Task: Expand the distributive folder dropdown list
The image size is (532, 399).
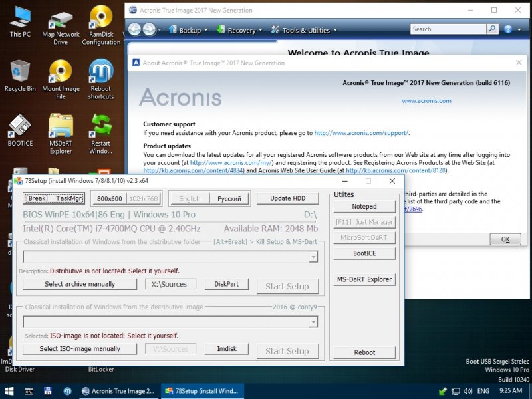Action: pos(313,257)
